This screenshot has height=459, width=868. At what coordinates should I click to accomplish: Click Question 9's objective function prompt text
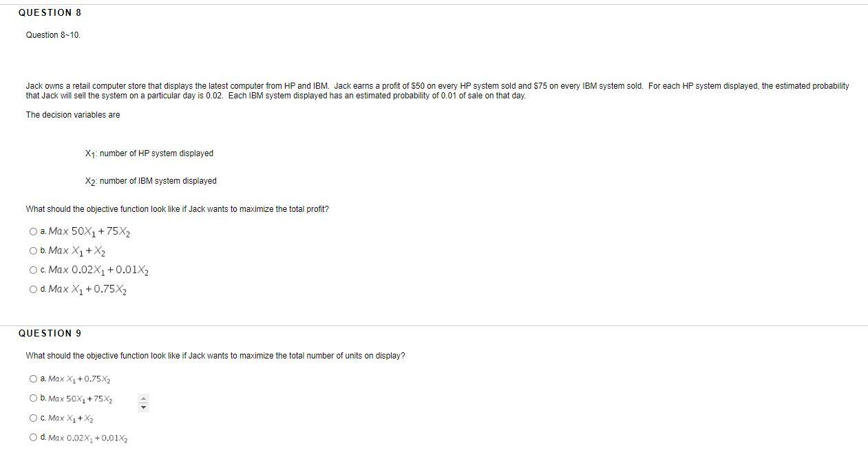click(x=215, y=355)
